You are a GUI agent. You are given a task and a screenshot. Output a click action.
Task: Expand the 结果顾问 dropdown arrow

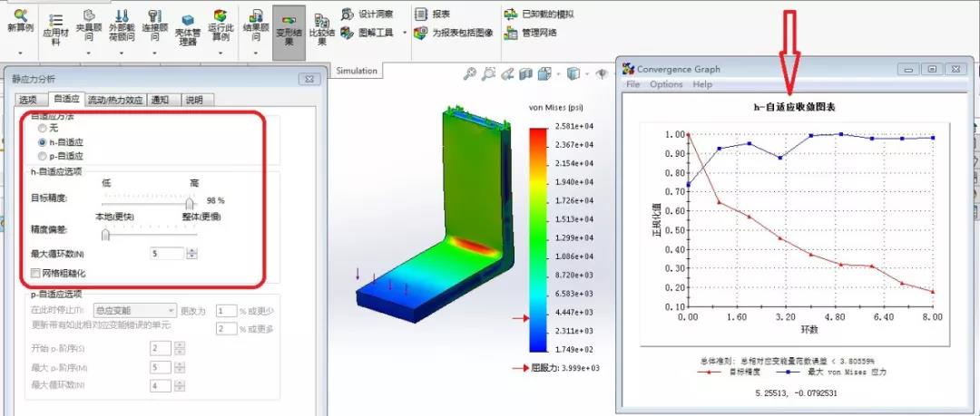[x=254, y=53]
